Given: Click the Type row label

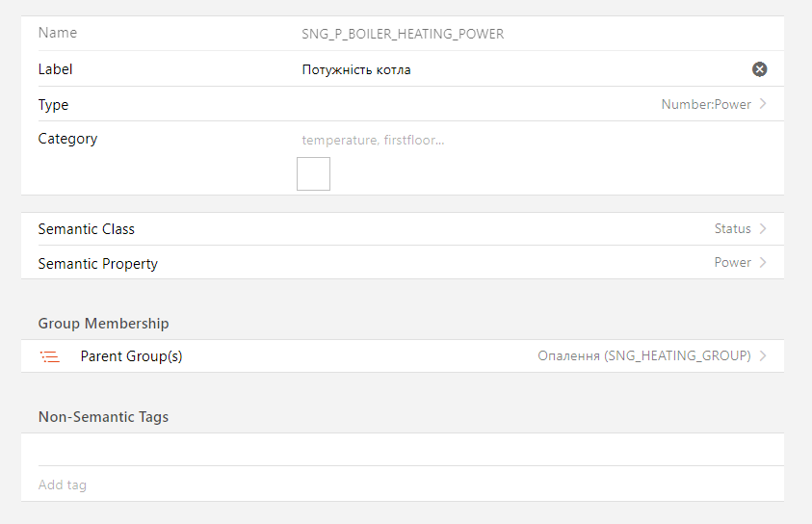Looking at the screenshot, I should (x=54, y=105).
